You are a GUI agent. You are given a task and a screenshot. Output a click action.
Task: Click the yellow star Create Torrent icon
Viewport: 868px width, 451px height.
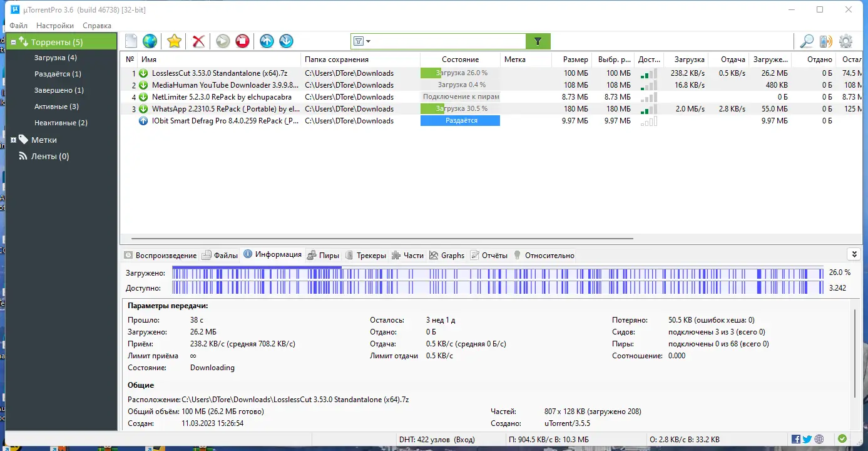(174, 41)
